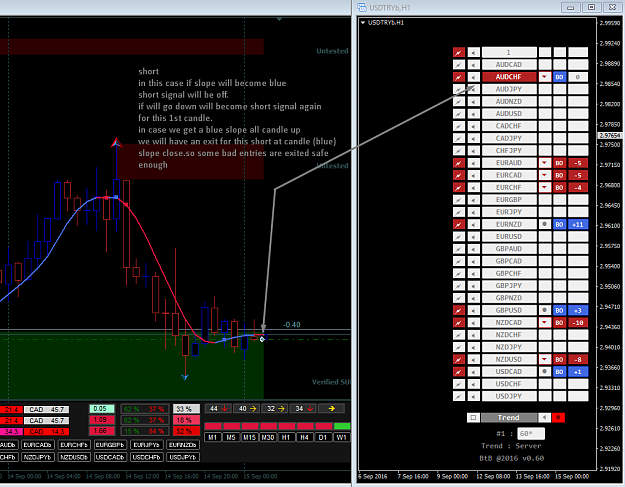Screen dimensions: 625x487
Task: Click the EURCADb symbol button
Action: (x=37, y=445)
